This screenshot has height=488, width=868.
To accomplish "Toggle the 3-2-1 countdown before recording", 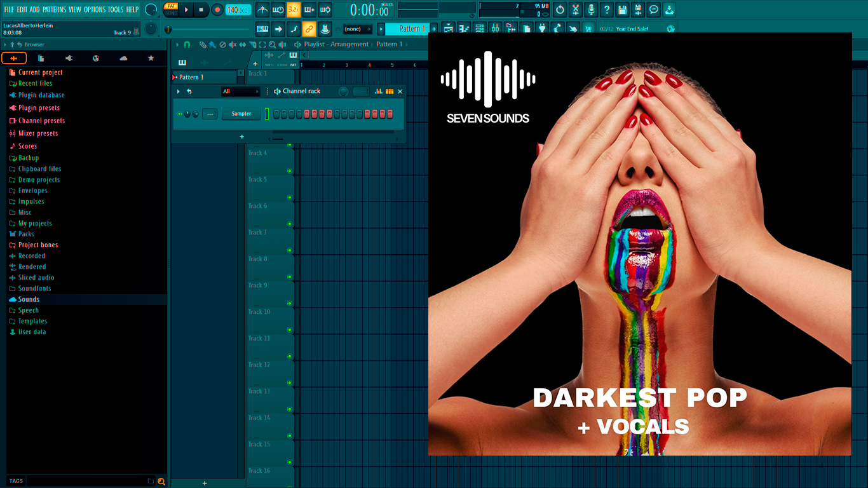I will (x=294, y=10).
